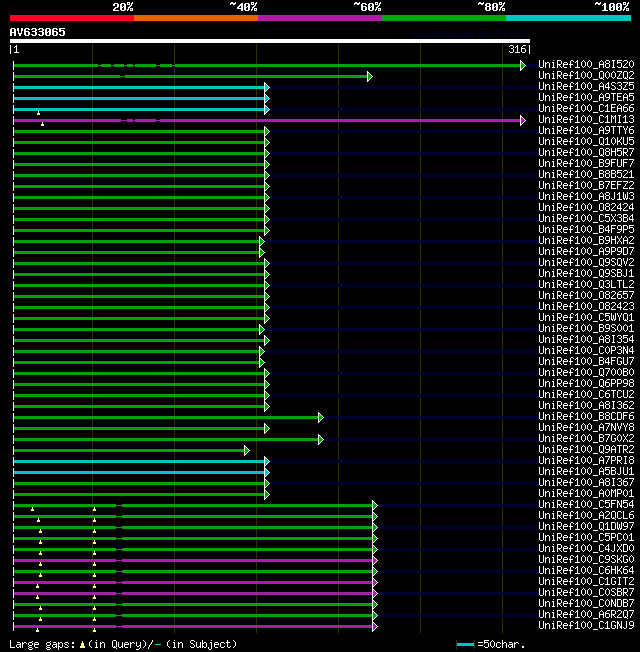This screenshot has height=652, width=640.
Task: Click the arrowhead ending the UniRef100_C5FN54 bar
Action: (x=375, y=506)
